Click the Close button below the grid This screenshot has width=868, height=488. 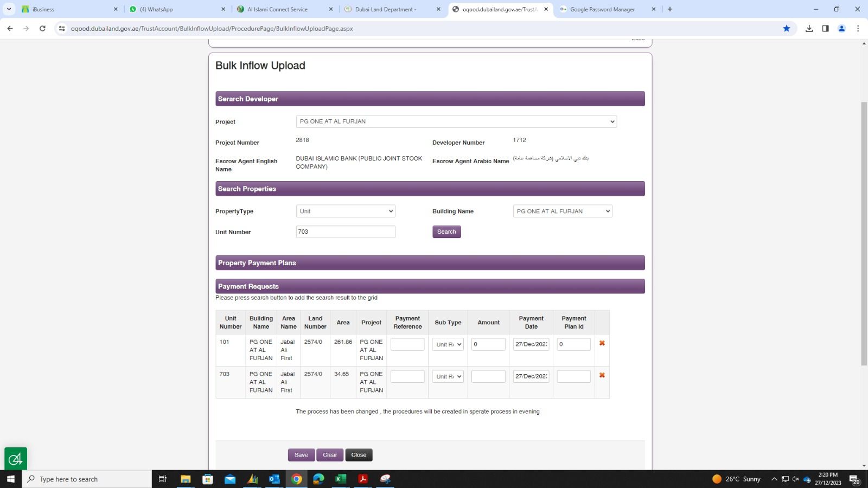[x=359, y=455]
